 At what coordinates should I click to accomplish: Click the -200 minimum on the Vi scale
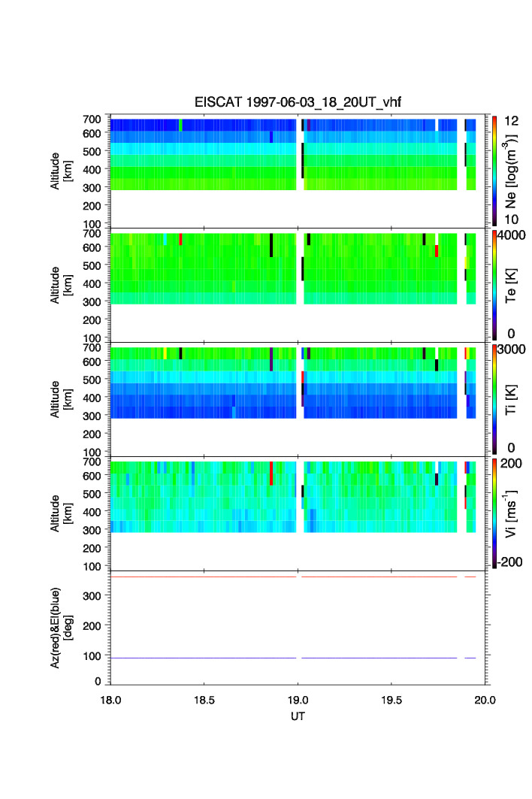click(x=510, y=562)
